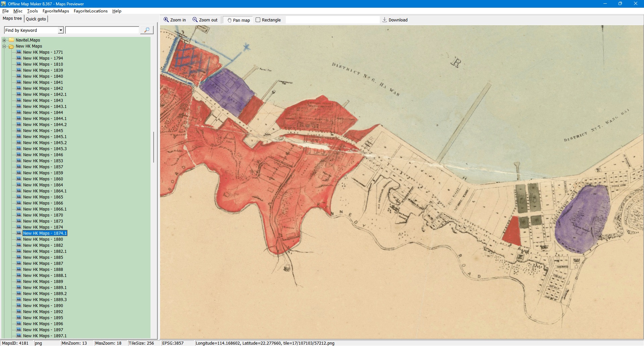Click the Navitel.Maps folder icon
Image resolution: width=644 pixels, height=346 pixels.
[11, 40]
